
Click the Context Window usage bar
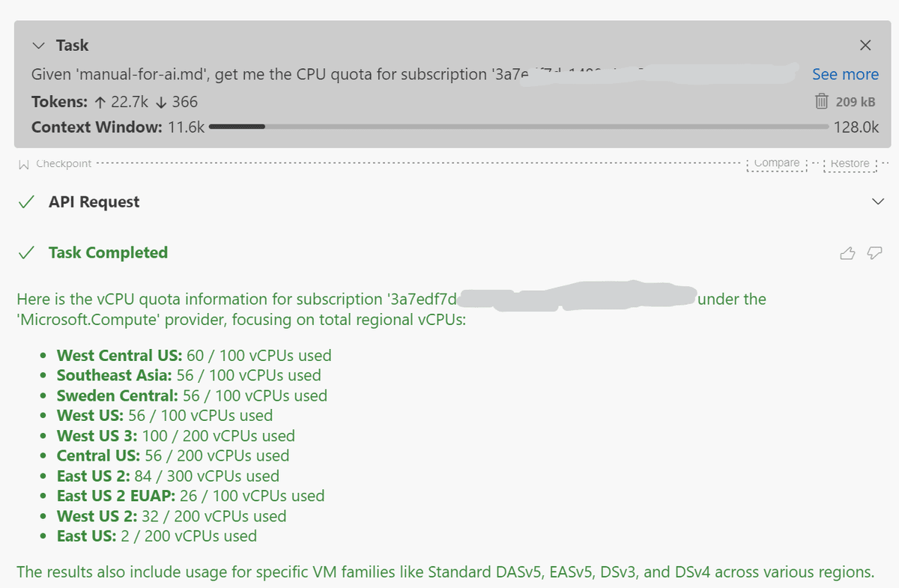[519, 127]
